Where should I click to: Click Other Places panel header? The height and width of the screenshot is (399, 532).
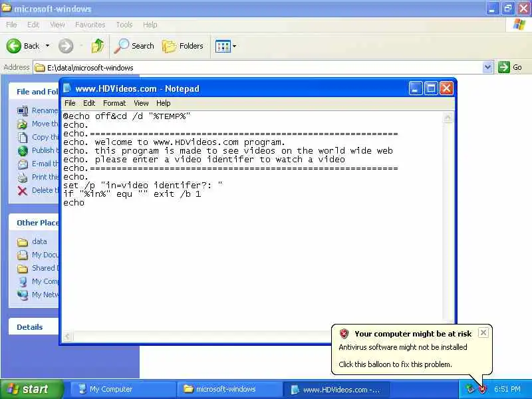coord(34,223)
